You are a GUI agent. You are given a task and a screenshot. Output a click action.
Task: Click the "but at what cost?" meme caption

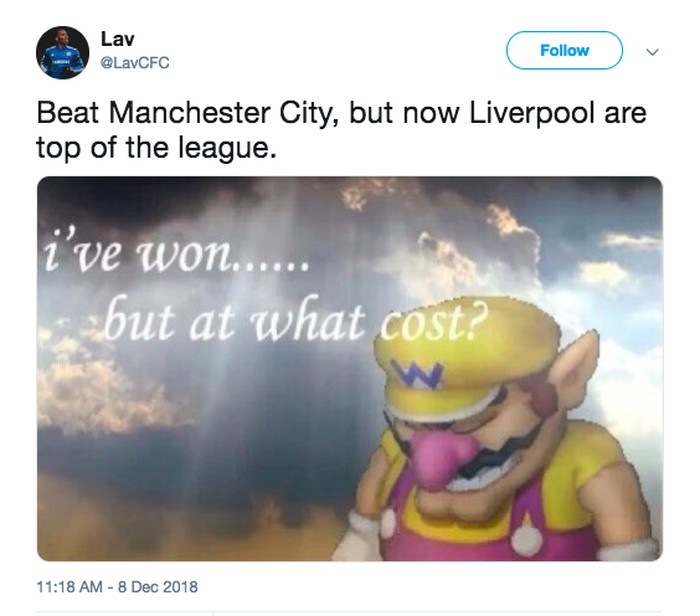(292, 319)
